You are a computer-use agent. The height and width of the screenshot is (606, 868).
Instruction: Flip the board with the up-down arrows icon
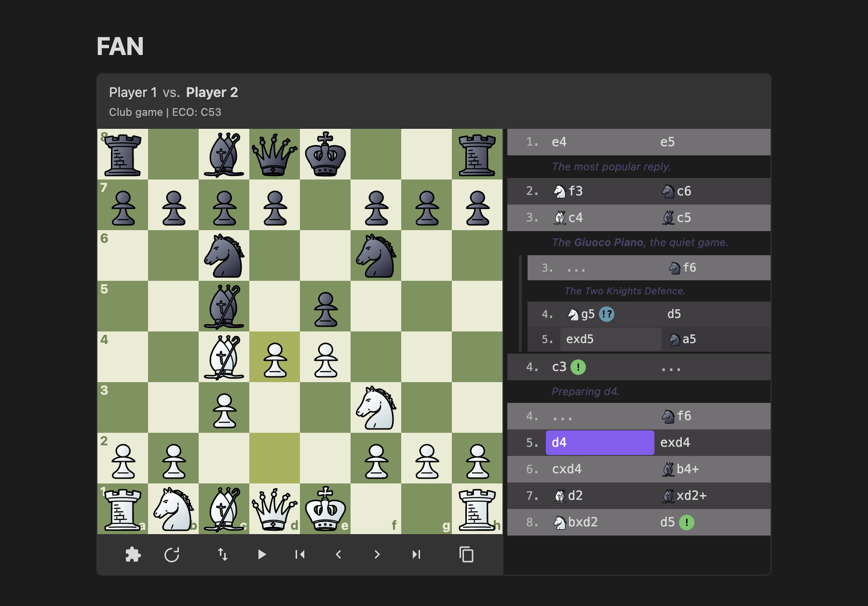tap(223, 554)
